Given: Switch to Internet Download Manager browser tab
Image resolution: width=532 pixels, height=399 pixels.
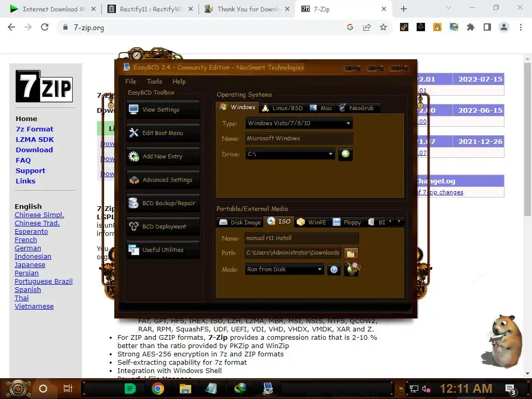Looking at the screenshot, I should 52,9.
